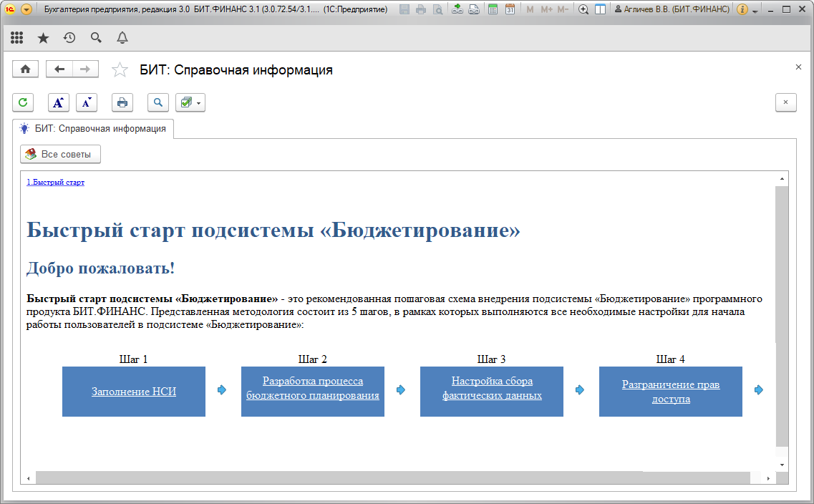Open the Заполнение НСИ step link
The image size is (814, 504).
134,392
